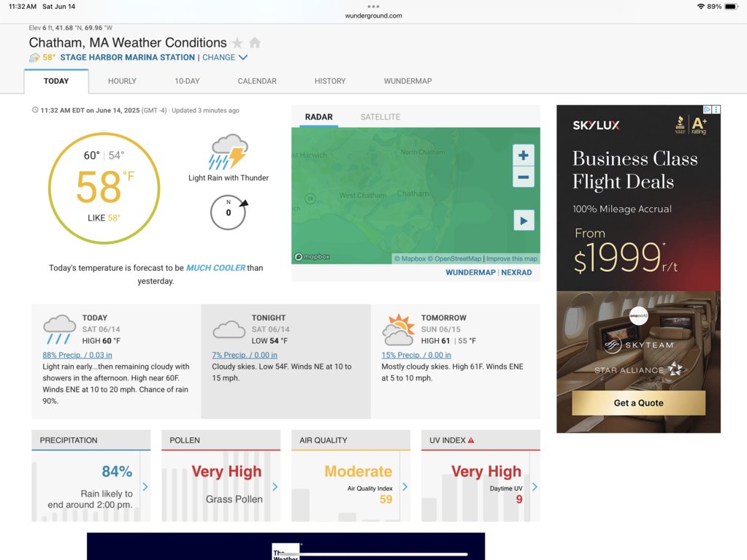Click the wind direction compass
The height and width of the screenshot is (560, 747).
click(229, 212)
